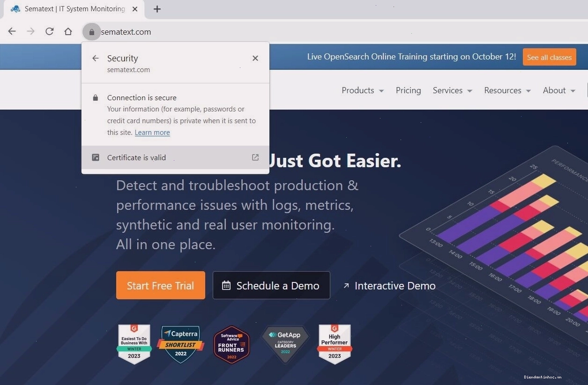The height and width of the screenshot is (385, 588).
Task: Open new tab with plus icon
Action: coord(157,9)
